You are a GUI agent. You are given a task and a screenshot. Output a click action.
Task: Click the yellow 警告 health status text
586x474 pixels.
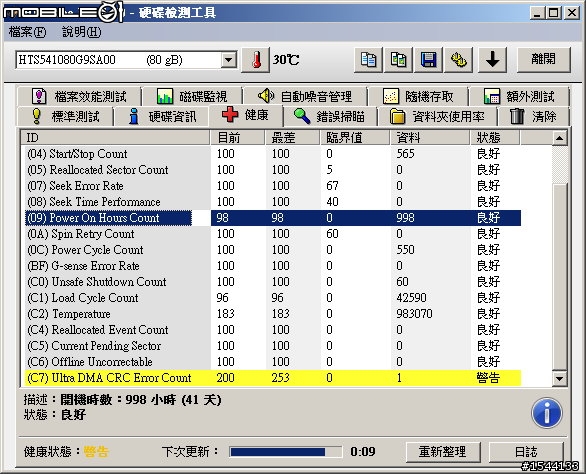(96, 452)
